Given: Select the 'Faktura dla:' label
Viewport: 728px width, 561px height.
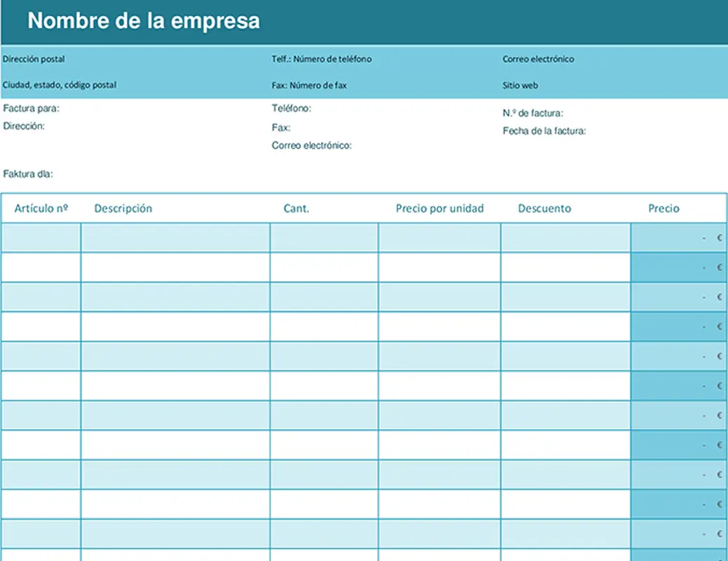Looking at the screenshot, I should click(28, 174).
